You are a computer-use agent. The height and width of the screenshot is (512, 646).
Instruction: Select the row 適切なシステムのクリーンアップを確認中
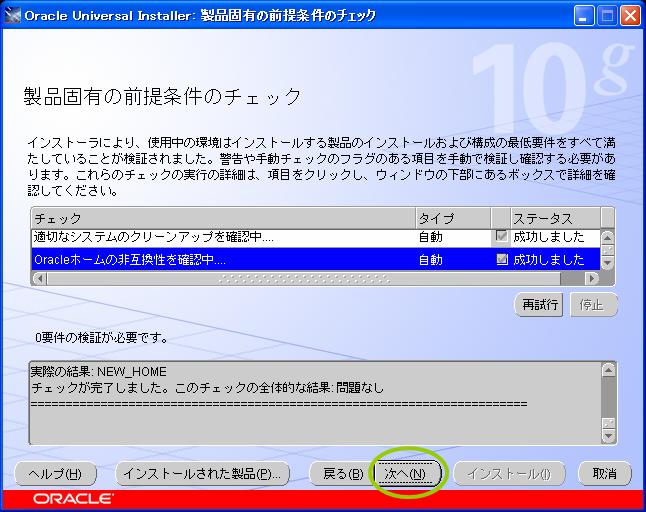(x=316, y=237)
